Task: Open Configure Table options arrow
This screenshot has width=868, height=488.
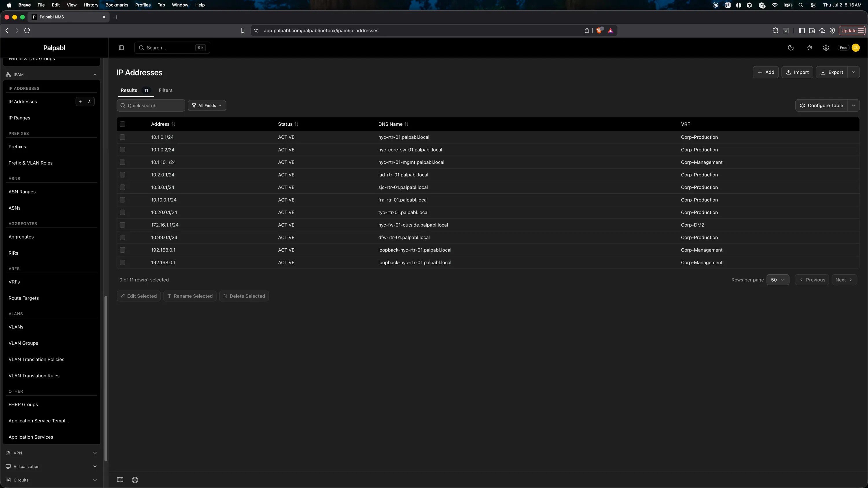Action: (x=854, y=106)
